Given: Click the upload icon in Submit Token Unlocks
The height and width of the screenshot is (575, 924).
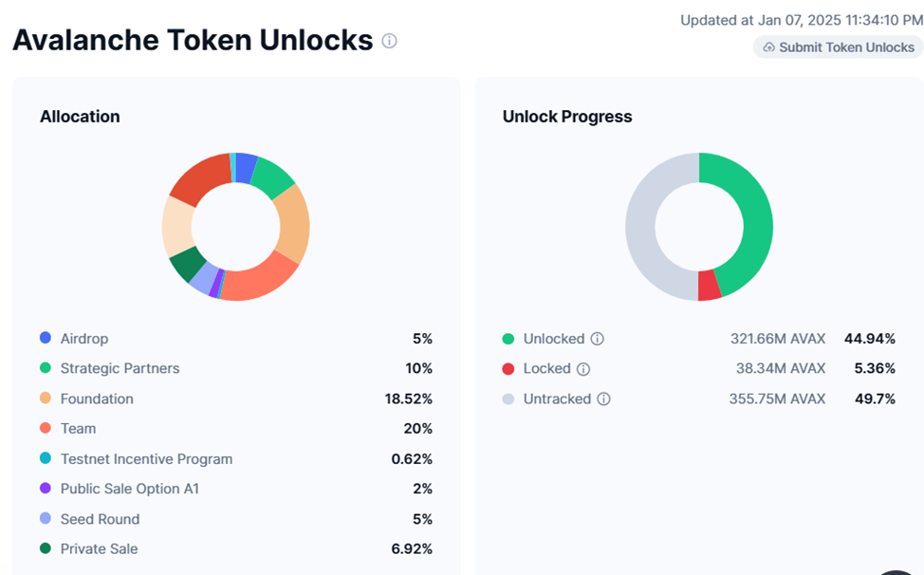Looking at the screenshot, I should 769,47.
